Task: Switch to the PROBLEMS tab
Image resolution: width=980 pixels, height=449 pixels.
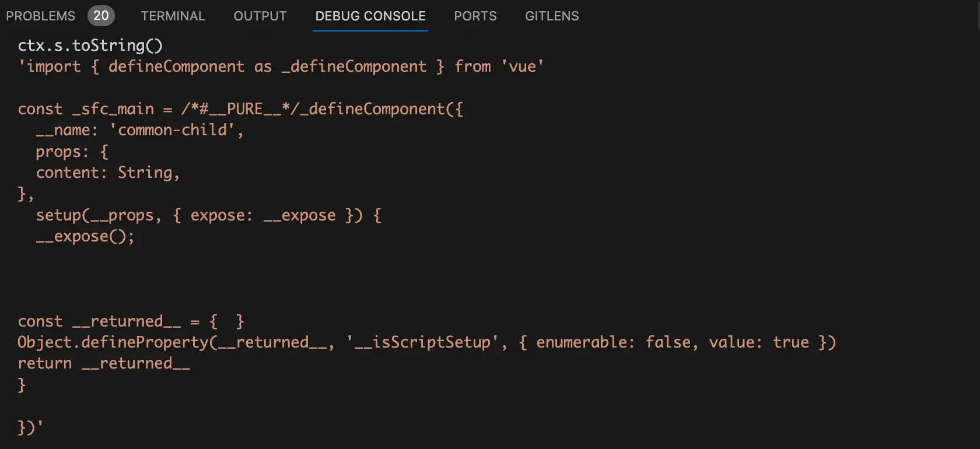Action: click(x=41, y=16)
